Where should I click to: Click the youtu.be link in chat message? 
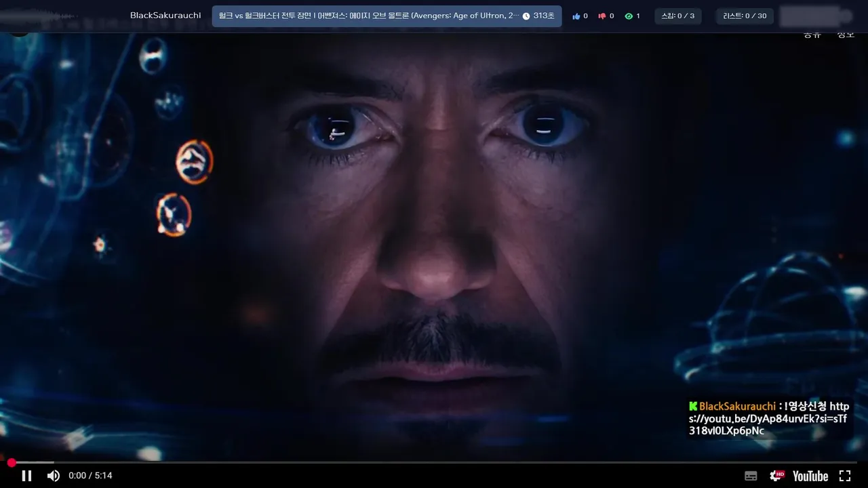768,418
